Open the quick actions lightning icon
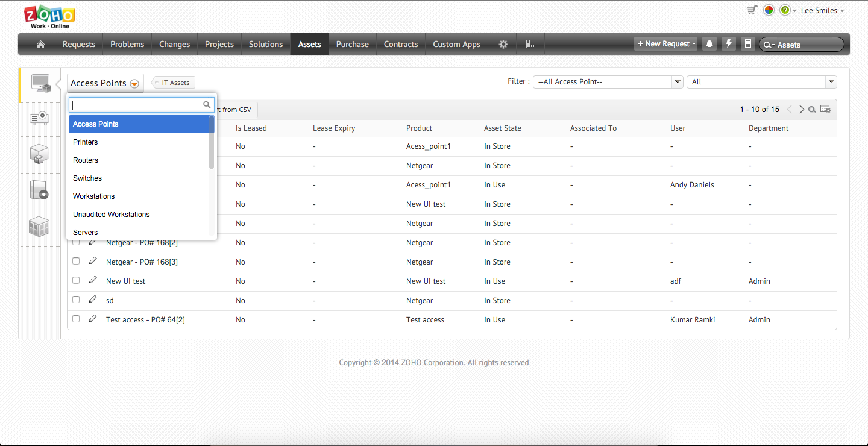The width and height of the screenshot is (868, 446). pos(729,44)
